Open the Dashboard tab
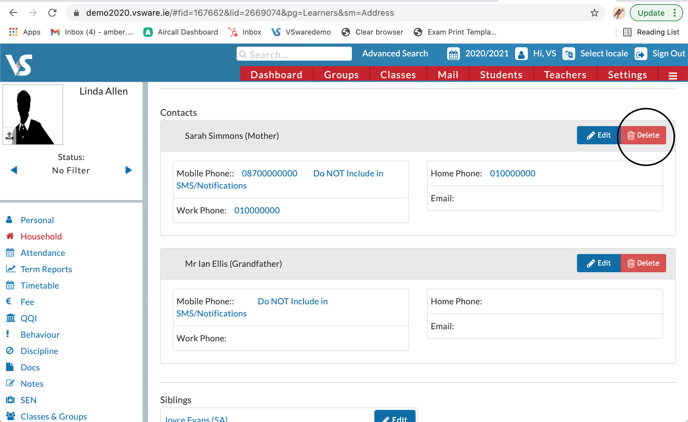This screenshot has height=422, width=688. (276, 75)
